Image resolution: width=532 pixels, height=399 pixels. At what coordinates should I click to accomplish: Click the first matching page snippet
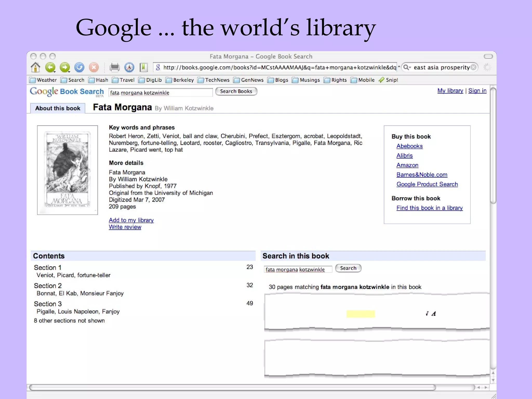pyautogui.click(x=377, y=312)
